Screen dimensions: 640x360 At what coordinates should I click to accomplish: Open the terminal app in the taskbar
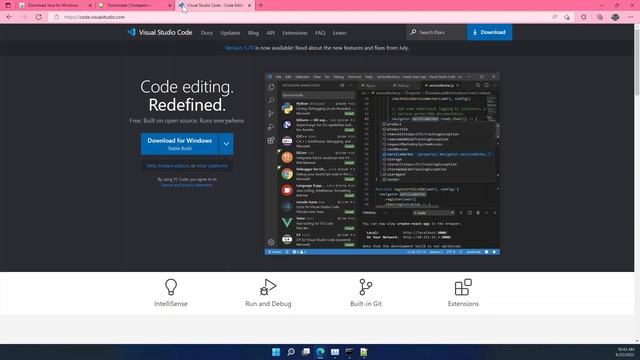pyautogui.click(x=349, y=352)
